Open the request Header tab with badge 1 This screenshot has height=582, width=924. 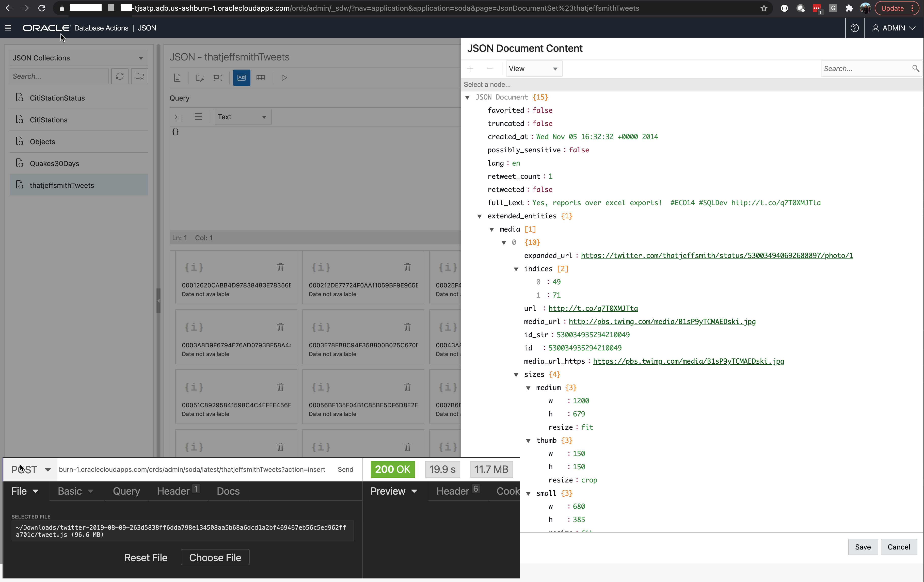(178, 491)
